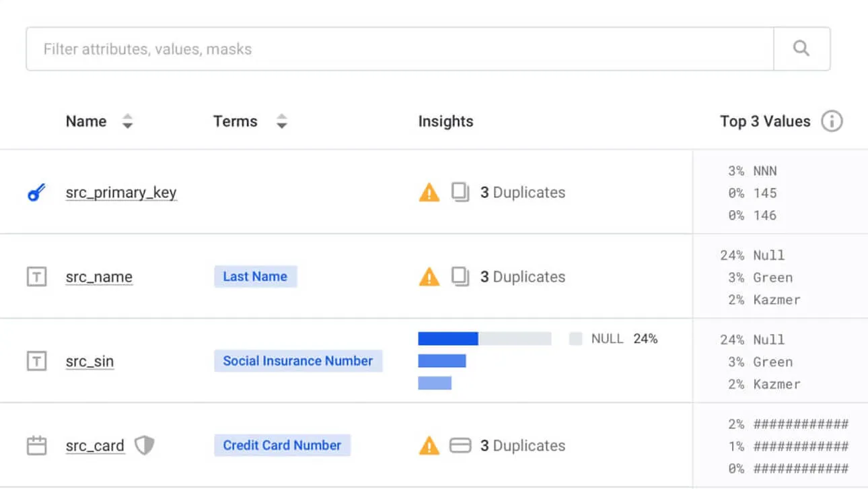Click the text type icon for src_name
This screenshot has width=868, height=489.
click(36, 277)
